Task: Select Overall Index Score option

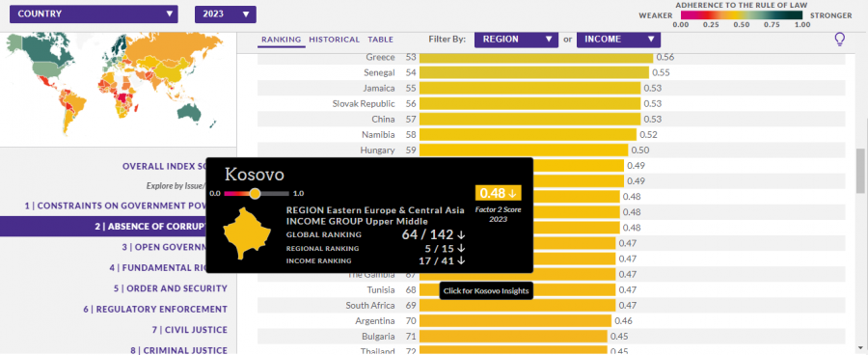Action: 164,166
